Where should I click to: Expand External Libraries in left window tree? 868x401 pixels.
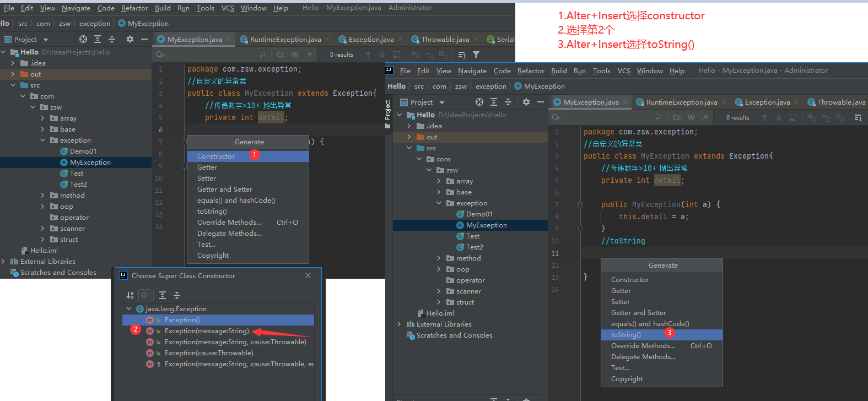(3, 261)
